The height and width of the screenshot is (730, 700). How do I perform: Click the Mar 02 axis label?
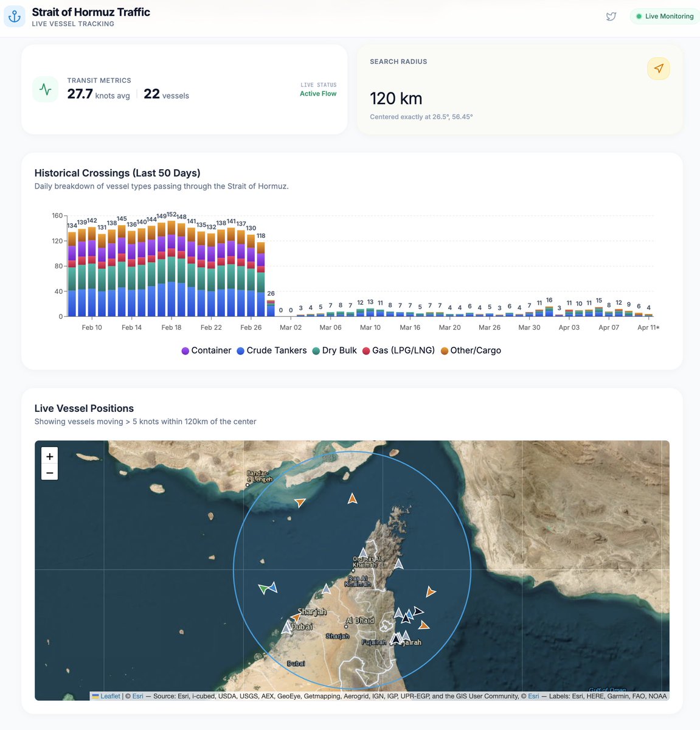tap(291, 327)
